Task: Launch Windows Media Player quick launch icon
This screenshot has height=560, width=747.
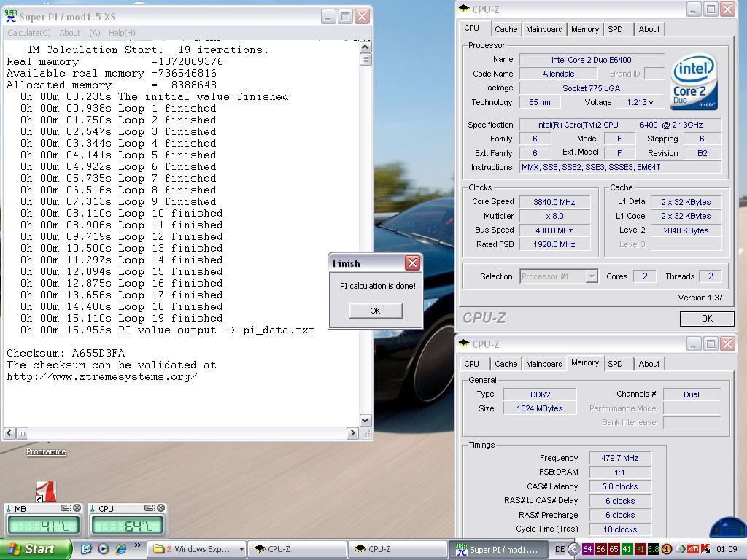Action: coord(104,549)
